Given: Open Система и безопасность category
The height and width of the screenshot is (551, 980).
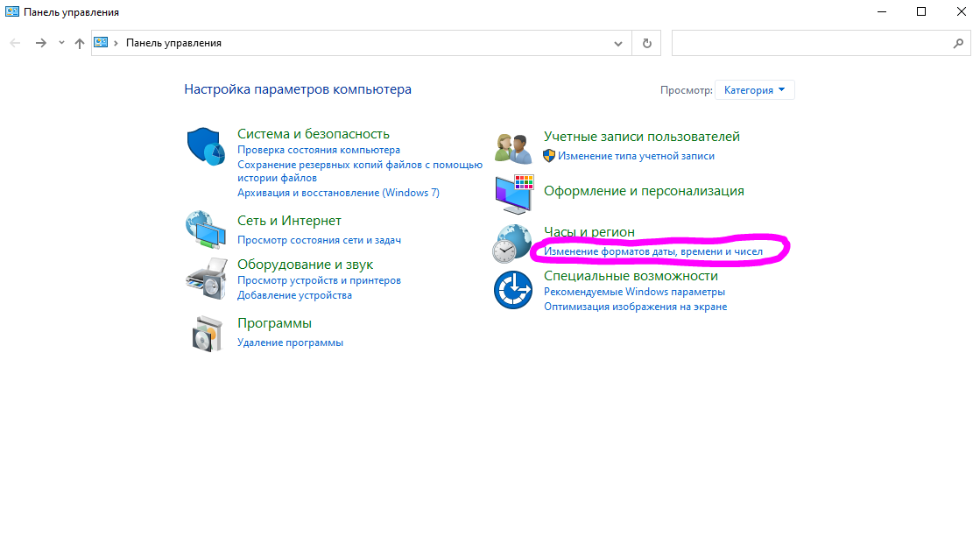Looking at the screenshot, I should [x=314, y=134].
